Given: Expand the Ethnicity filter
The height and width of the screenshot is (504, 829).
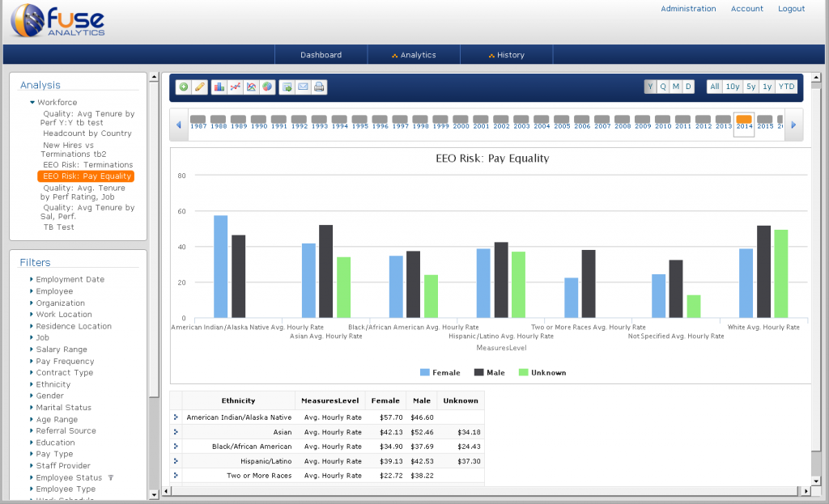Looking at the screenshot, I should click(53, 384).
